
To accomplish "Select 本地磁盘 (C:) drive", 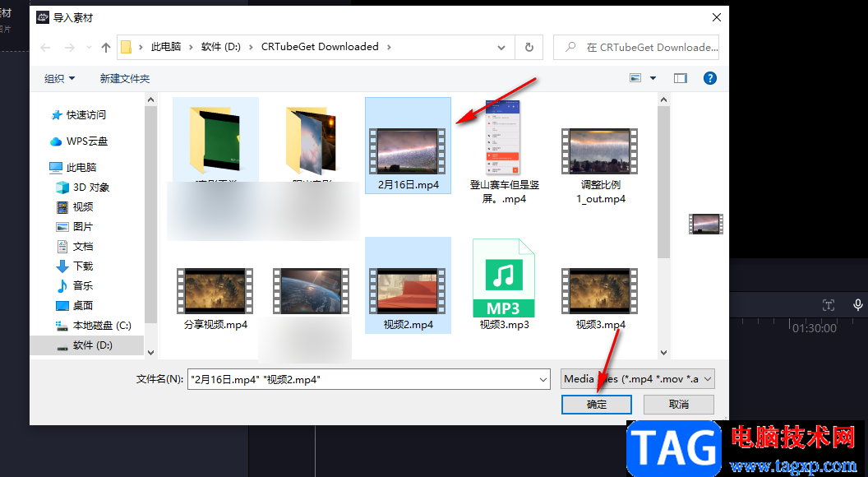I will coord(94,325).
